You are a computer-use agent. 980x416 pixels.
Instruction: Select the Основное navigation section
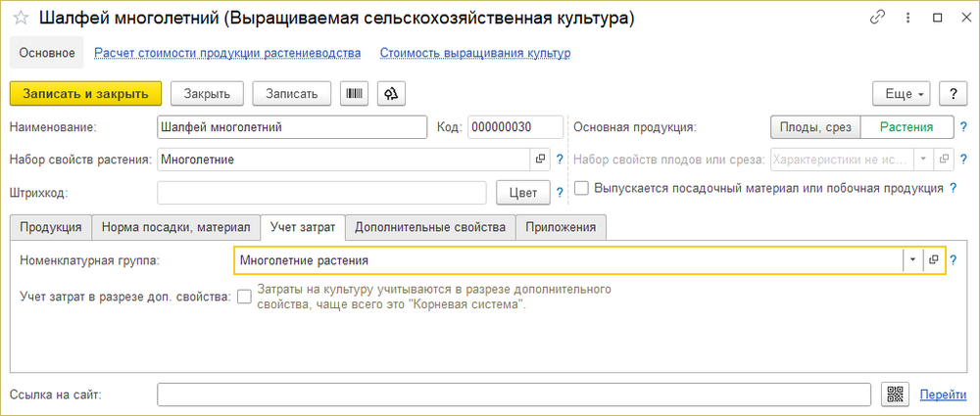point(47,53)
